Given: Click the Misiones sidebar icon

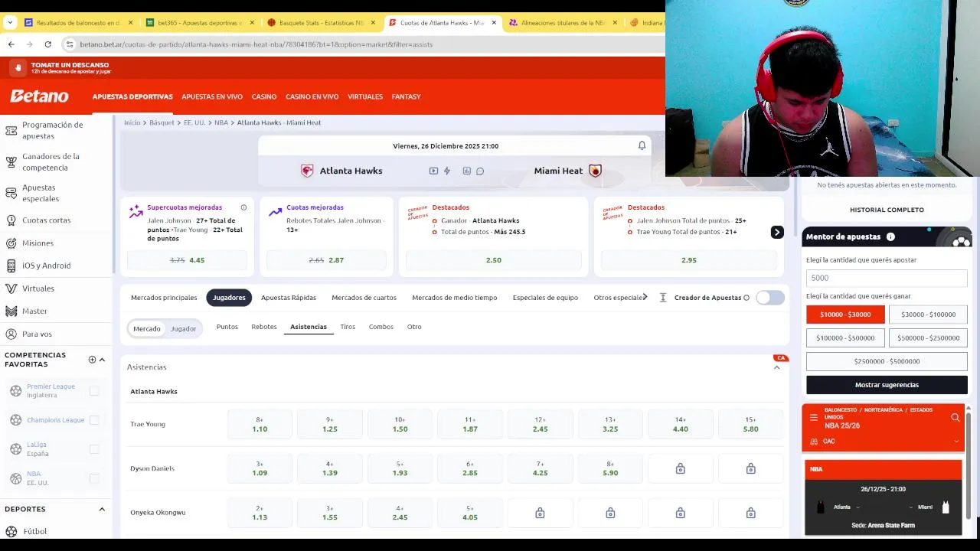Looking at the screenshot, I should (x=11, y=243).
